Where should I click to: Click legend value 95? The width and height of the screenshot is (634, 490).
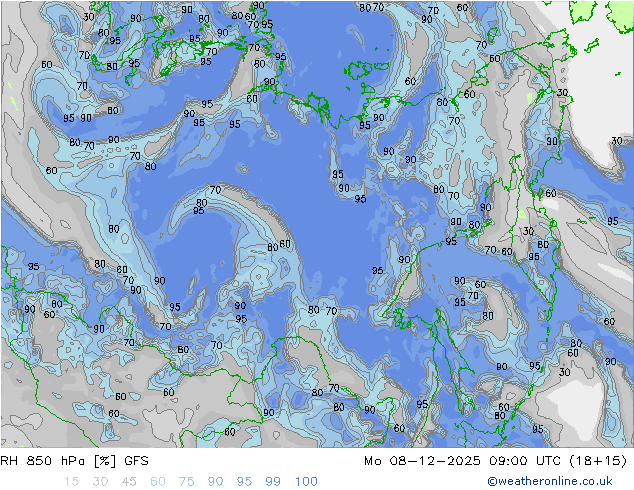pyautogui.click(x=244, y=482)
